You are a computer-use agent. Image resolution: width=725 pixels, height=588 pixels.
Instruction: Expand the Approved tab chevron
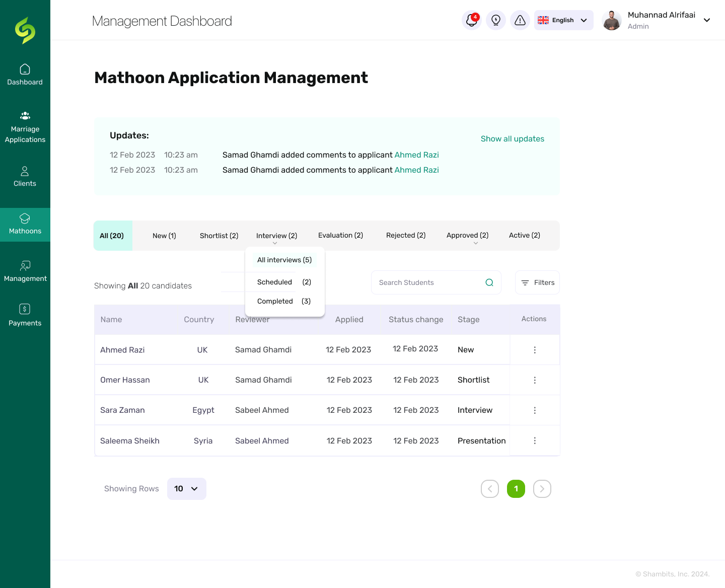coord(476,243)
